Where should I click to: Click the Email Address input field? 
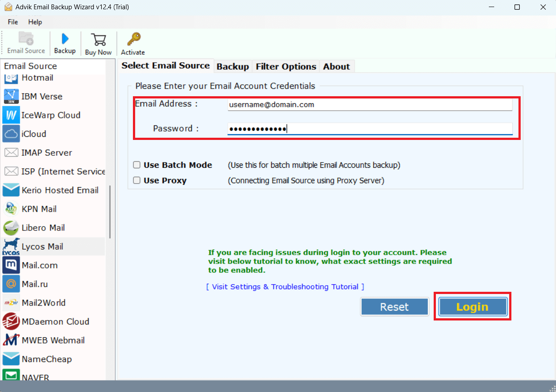click(370, 105)
